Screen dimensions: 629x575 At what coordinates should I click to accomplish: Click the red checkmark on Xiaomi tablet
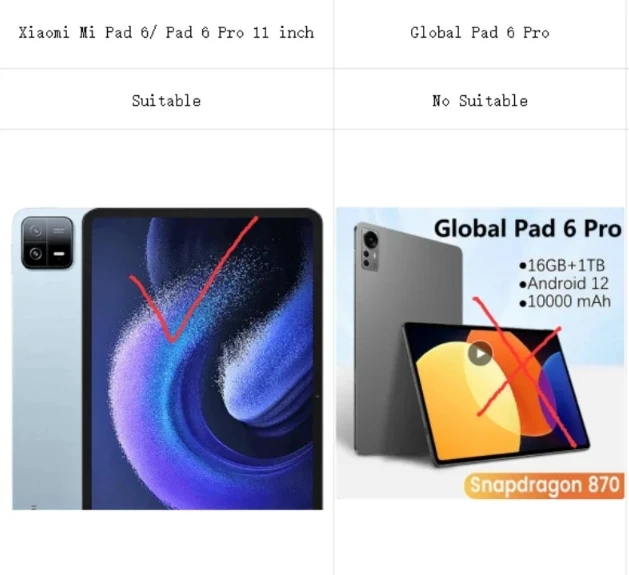click(194, 280)
